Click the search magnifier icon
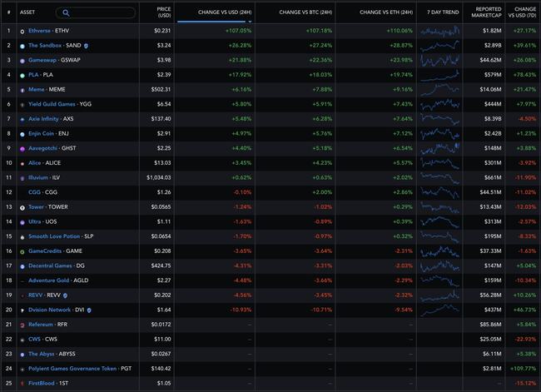The height and width of the screenshot is (392, 541). click(x=66, y=12)
